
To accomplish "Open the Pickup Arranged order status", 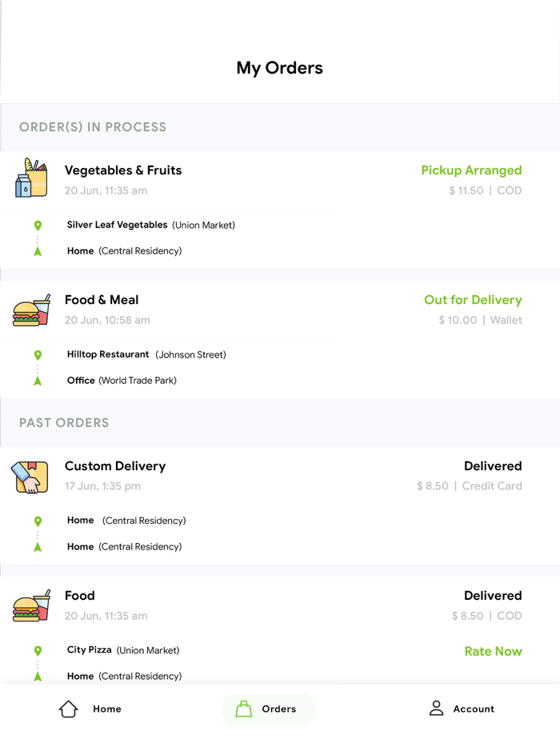I will tap(471, 170).
